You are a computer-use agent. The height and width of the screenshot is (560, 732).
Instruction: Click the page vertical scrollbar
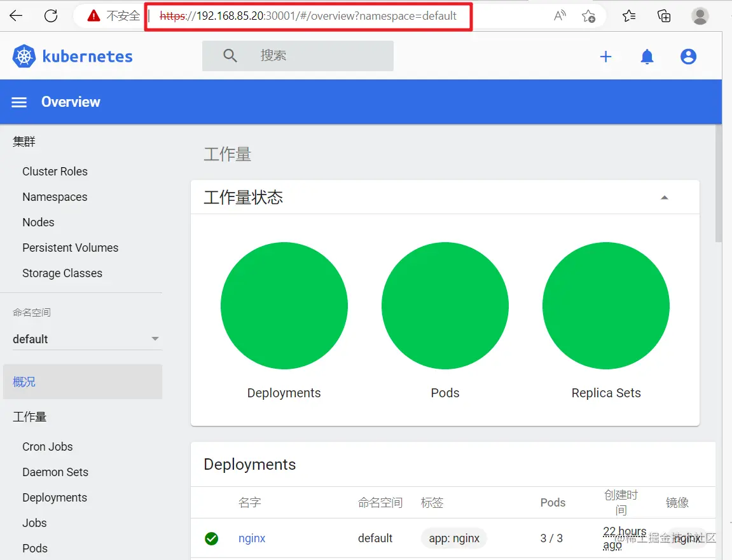(x=719, y=184)
